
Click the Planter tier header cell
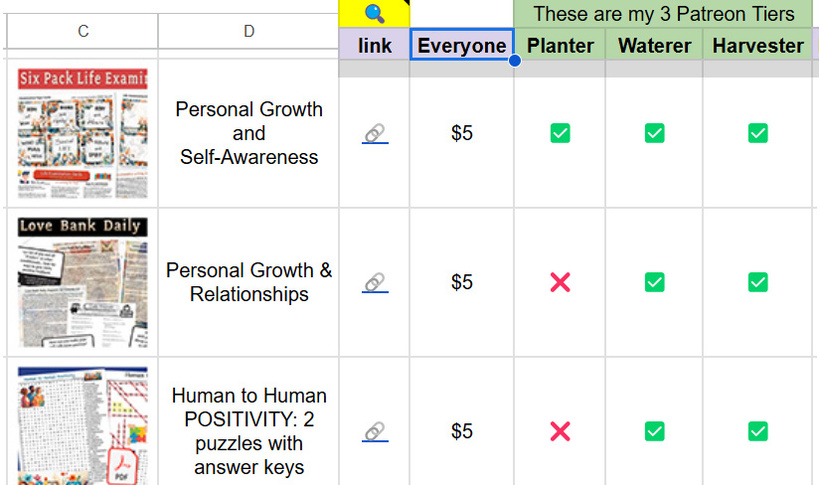pos(560,45)
